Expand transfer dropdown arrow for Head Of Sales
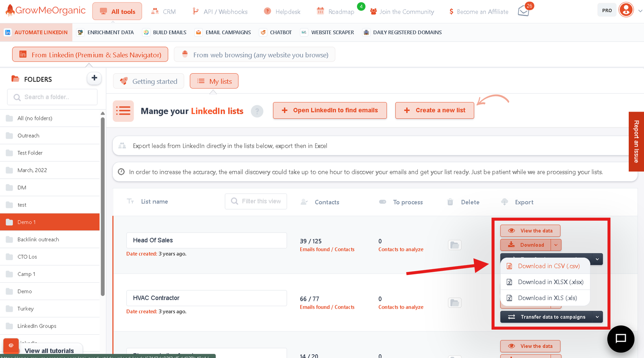 click(x=597, y=259)
